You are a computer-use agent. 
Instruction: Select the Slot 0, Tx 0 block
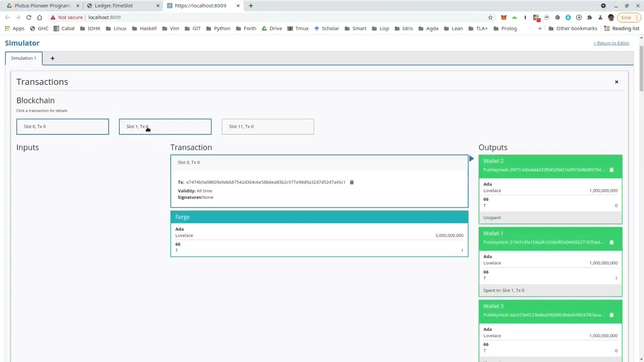[x=62, y=127]
